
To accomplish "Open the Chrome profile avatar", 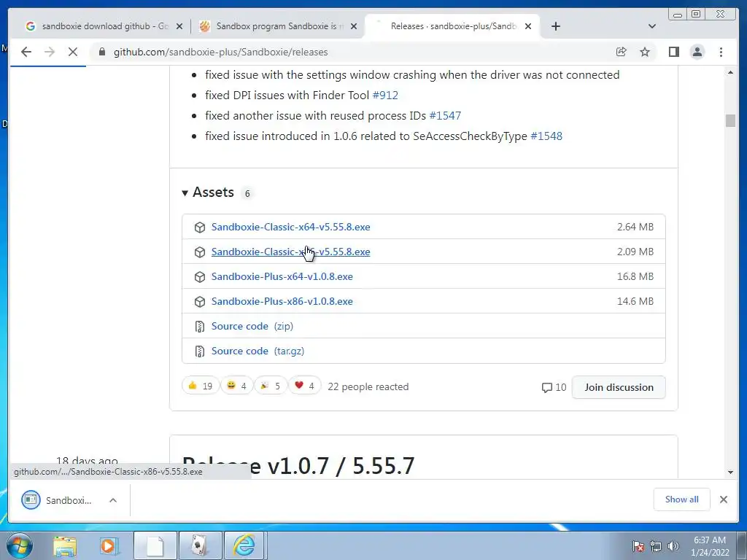I will [697, 52].
